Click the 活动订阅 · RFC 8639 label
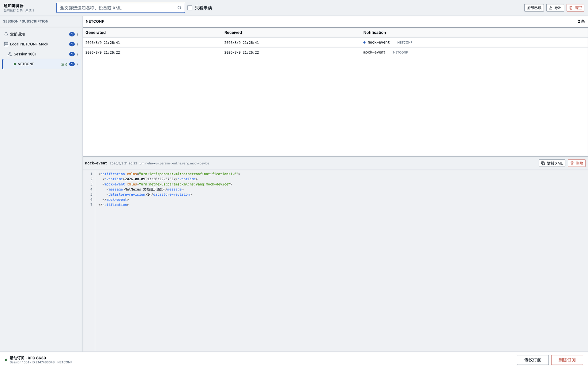The width and height of the screenshot is (588, 368). [x=28, y=358]
